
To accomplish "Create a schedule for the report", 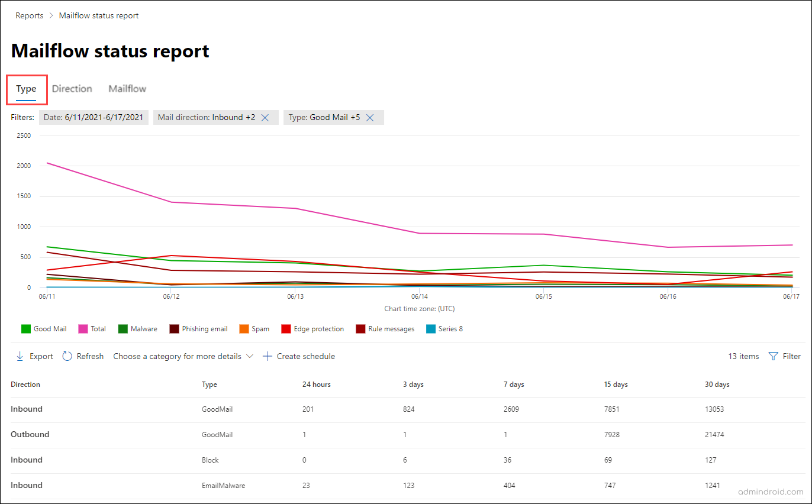I will 298,356.
